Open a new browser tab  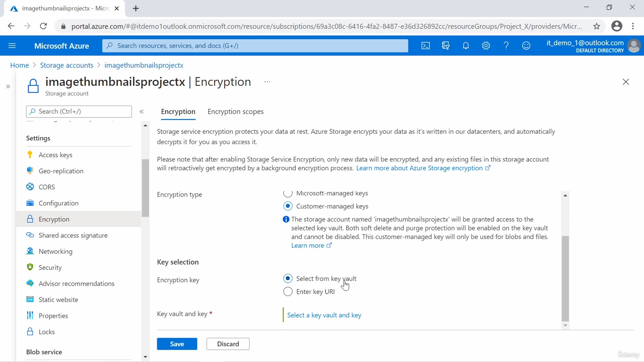click(x=136, y=8)
